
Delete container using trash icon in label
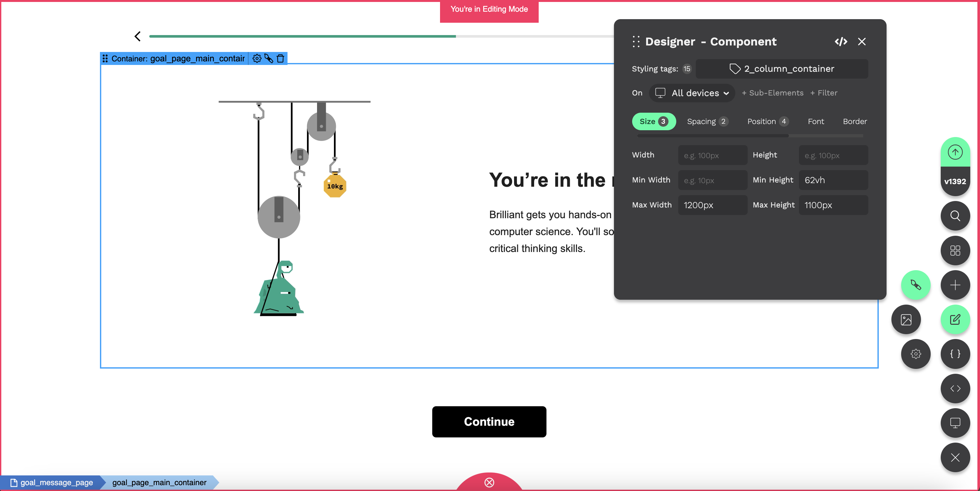point(280,59)
